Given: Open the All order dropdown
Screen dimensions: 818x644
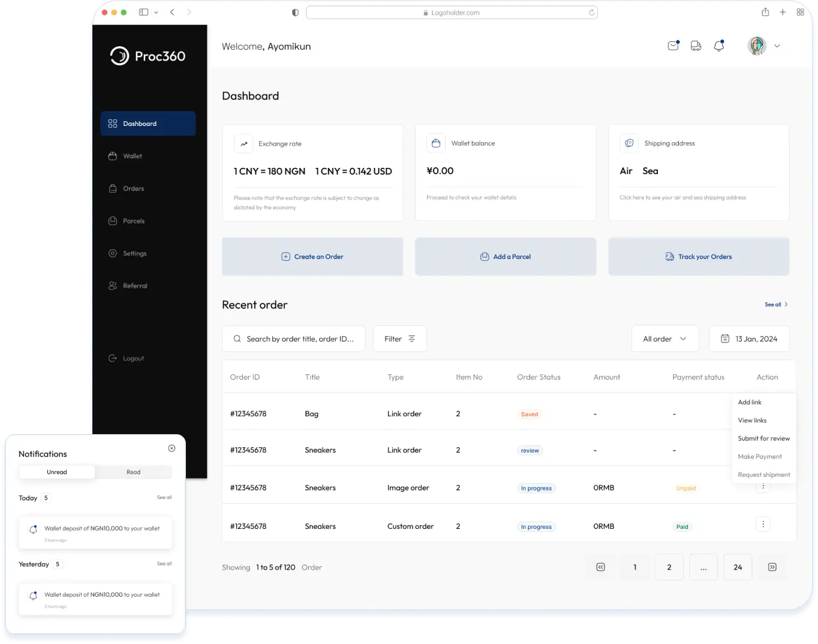Looking at the screenshot, I should [665, 338].
